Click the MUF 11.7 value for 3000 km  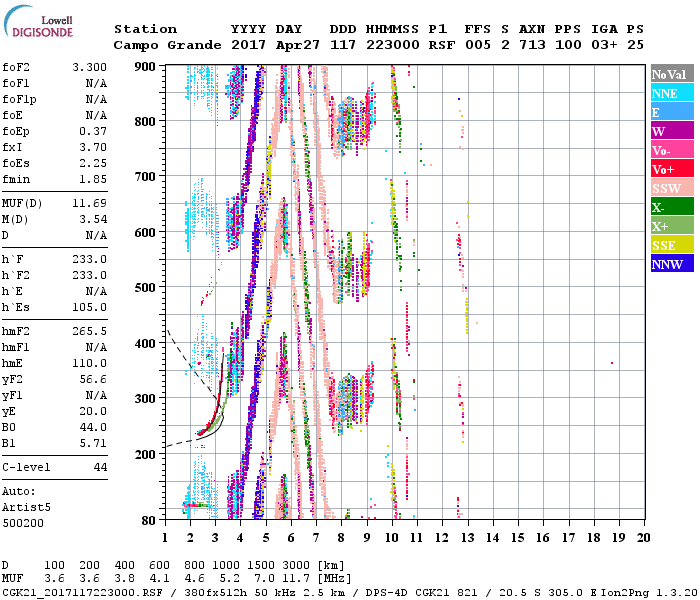[x=296, y=579]
